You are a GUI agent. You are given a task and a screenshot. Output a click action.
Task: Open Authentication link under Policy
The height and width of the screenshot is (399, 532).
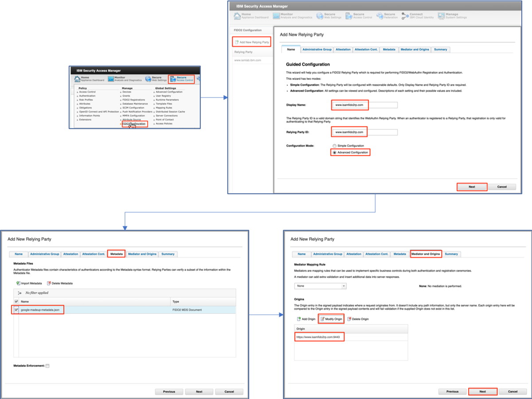pos(87,96)
